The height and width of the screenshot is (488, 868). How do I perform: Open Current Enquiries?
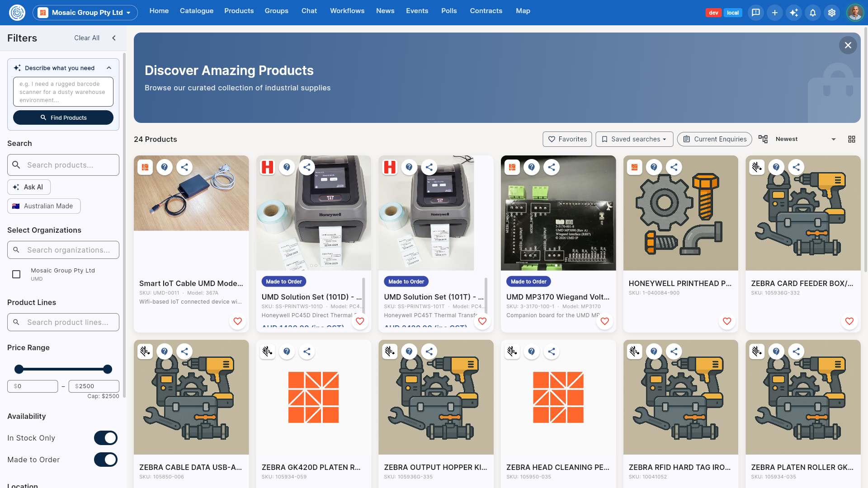[715, 139]
